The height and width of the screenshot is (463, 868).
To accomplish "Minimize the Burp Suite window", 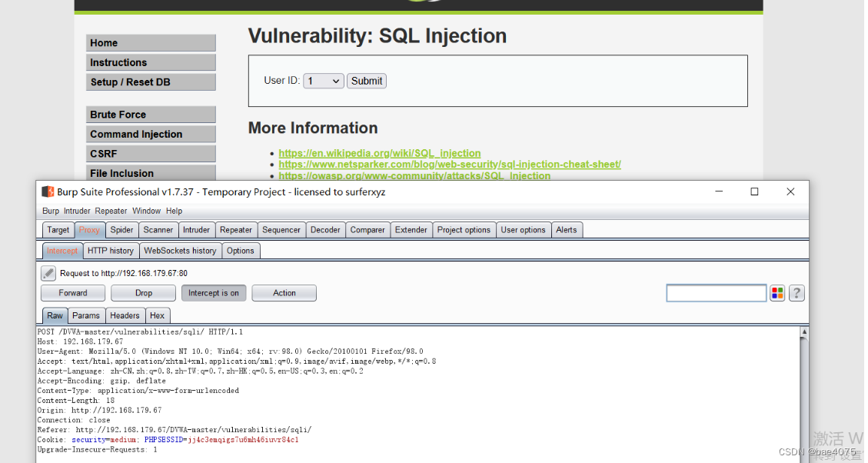I will pos(719,192).
